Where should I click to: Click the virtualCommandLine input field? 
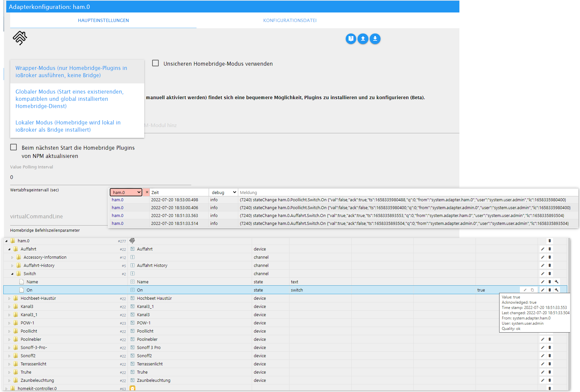click(59, 217)
